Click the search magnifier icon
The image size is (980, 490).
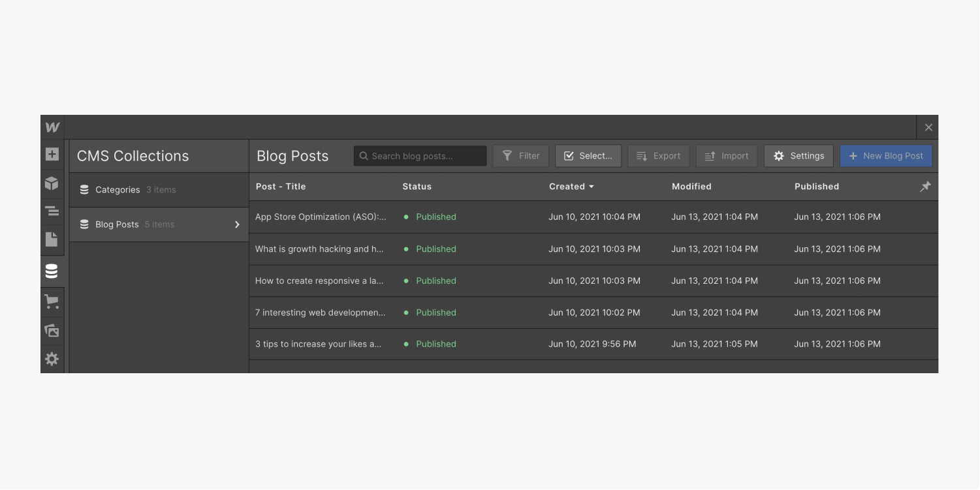tap(364, 156)
